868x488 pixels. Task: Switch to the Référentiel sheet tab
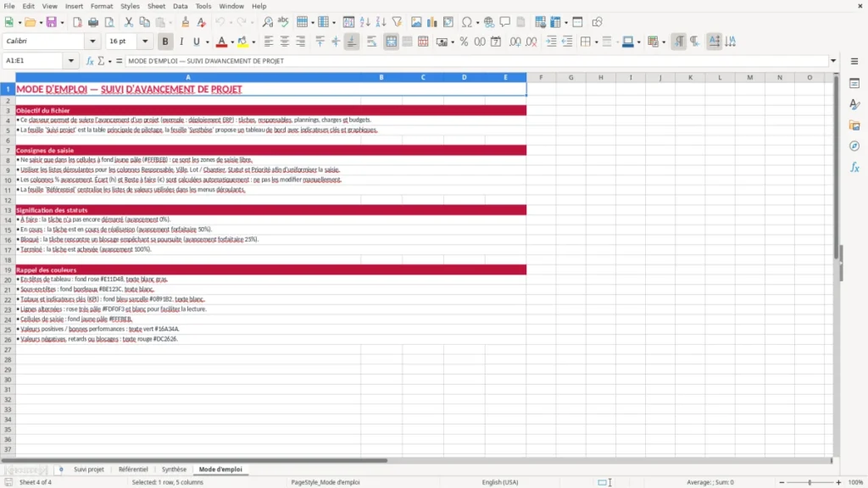pos(133,469)
